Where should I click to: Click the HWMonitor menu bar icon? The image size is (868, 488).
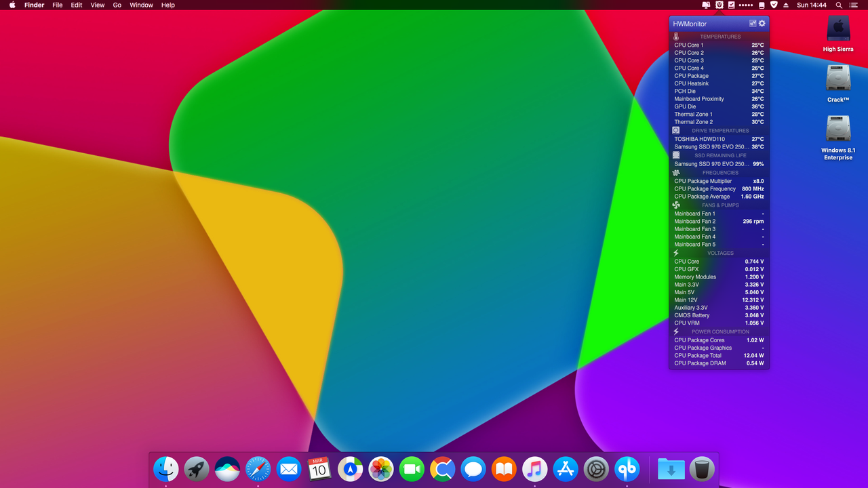coord(719,5)
